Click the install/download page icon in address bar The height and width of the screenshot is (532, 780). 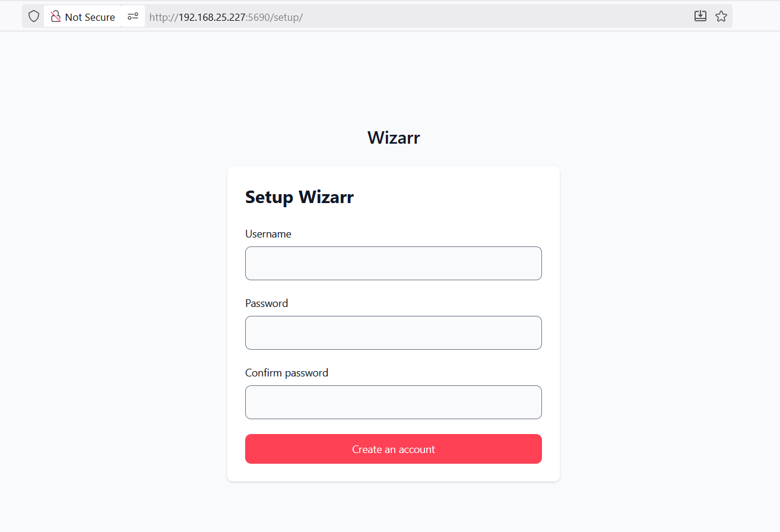pos(700,17)
